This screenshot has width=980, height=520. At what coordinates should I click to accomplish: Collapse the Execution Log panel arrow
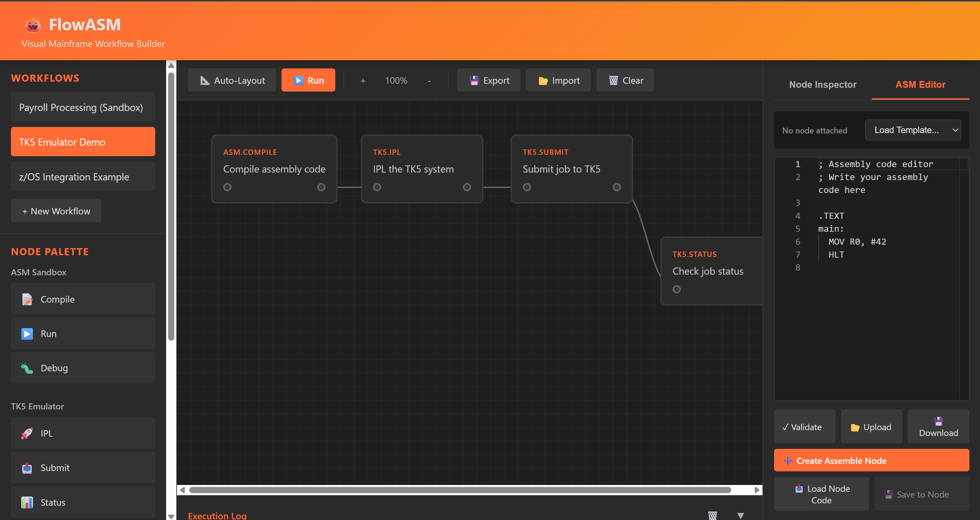[740, 516]
